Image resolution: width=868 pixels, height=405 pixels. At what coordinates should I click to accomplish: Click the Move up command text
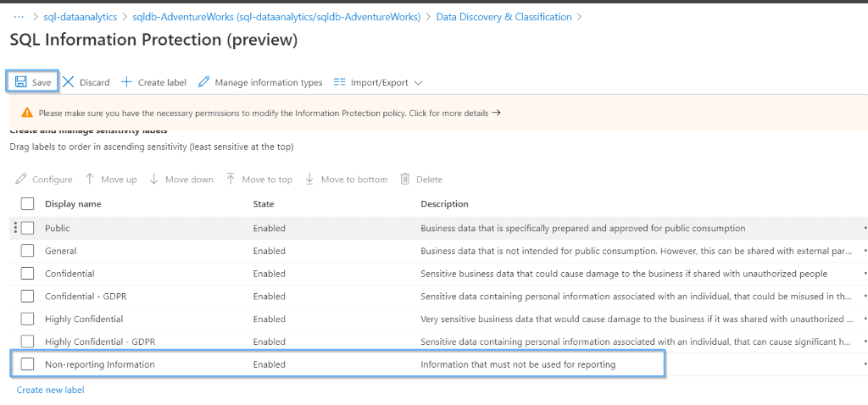tap(119, 180)
